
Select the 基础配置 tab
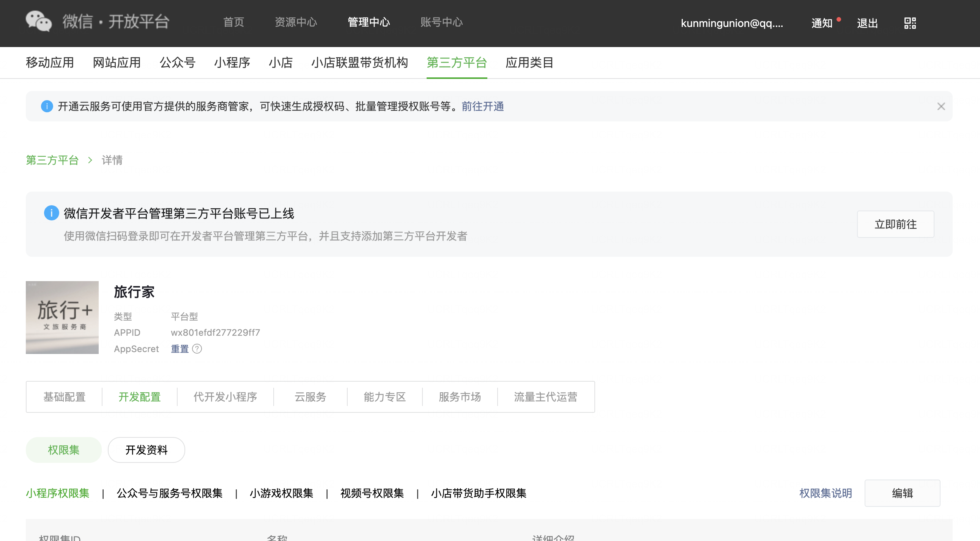[x=64, y=397]
